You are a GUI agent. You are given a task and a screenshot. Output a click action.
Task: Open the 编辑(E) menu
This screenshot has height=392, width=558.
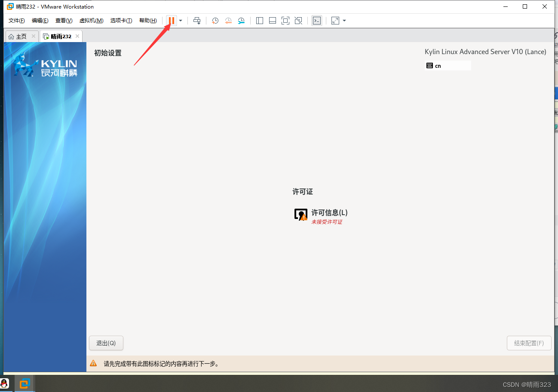tap(40, 21)
